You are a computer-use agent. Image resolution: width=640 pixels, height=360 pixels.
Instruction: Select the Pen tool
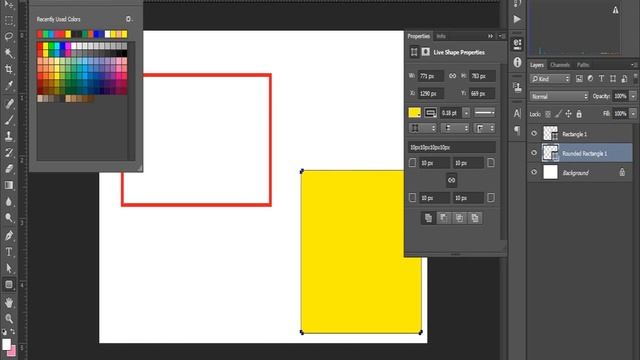pos(9,236)
